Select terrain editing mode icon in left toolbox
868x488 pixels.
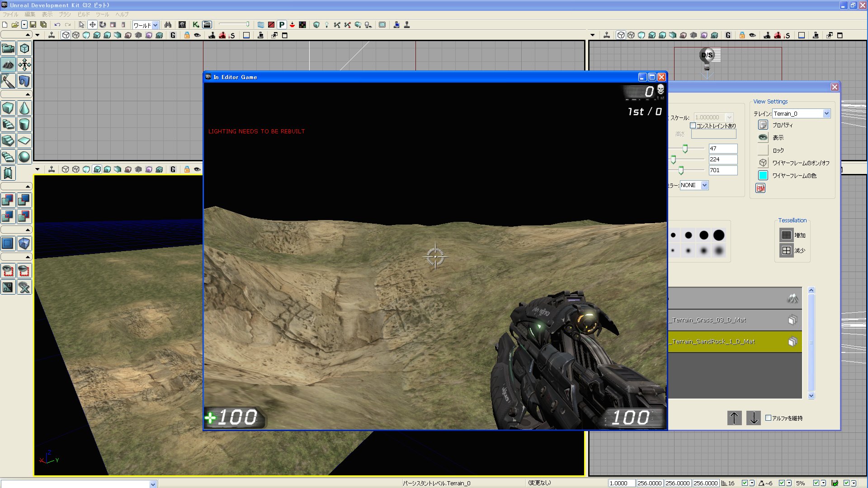(8, 65)
